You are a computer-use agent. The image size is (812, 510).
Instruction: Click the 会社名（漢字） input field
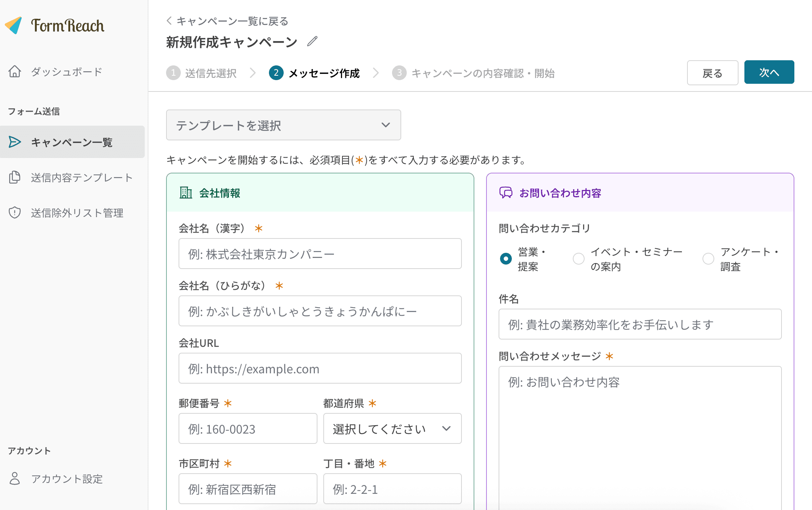click(x=319, y=254)
